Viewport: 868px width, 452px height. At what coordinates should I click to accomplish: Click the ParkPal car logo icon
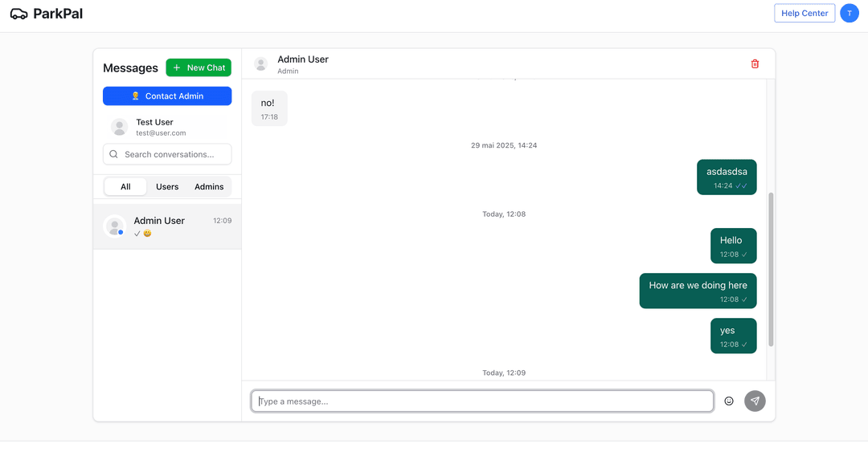tap(18, 14)
